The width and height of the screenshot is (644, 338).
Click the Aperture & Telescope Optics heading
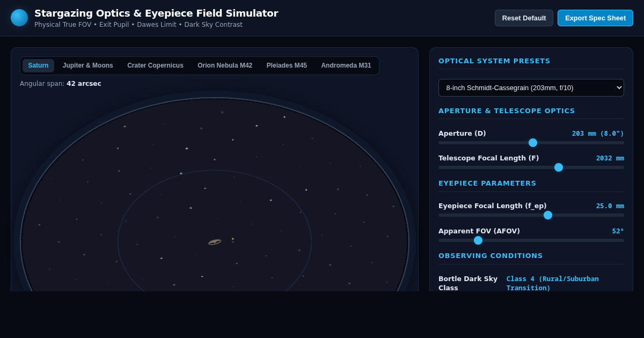[x=507, y=111]
